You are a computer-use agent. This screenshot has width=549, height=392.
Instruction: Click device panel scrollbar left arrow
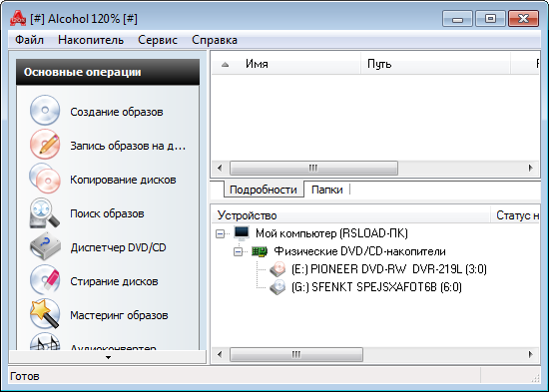click(x=220, y=354)
